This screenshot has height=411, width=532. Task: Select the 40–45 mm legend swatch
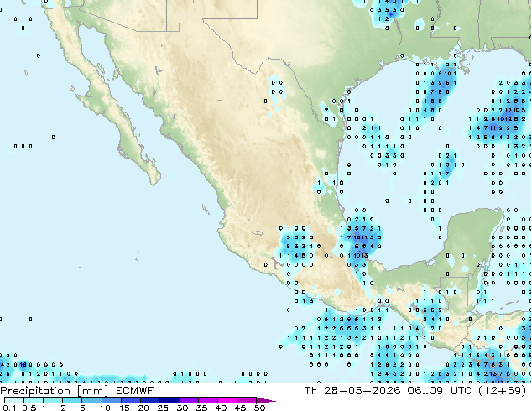click(x=227, y=400)
